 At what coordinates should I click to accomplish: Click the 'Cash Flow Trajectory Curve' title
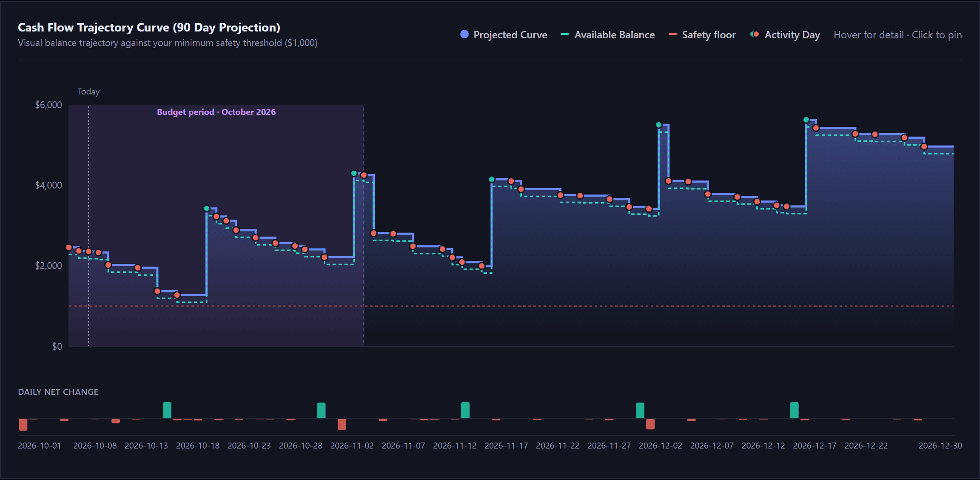149,27
